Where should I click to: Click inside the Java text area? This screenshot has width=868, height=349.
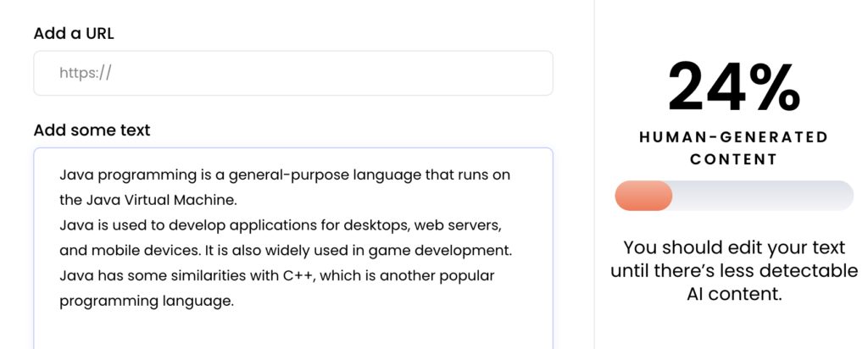[x=292, y=248]
